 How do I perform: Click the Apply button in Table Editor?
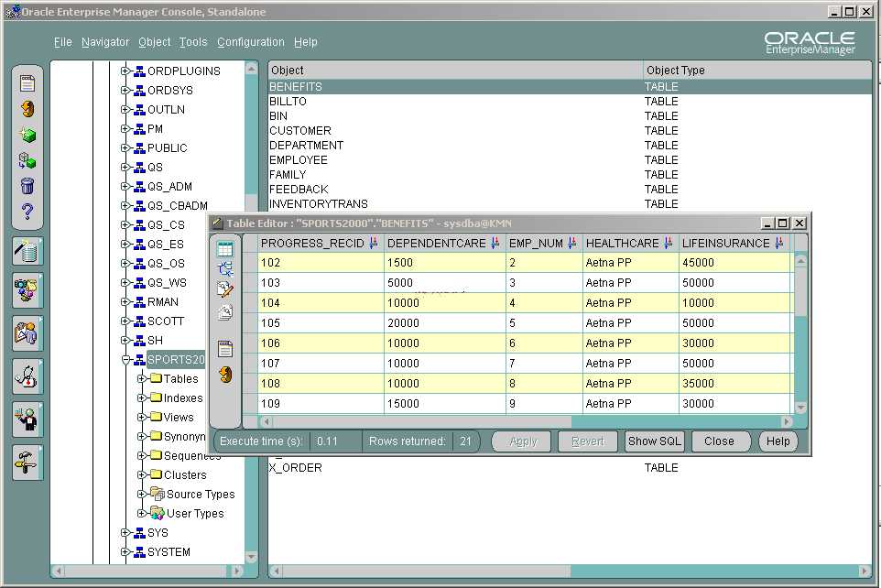[523, 441]
